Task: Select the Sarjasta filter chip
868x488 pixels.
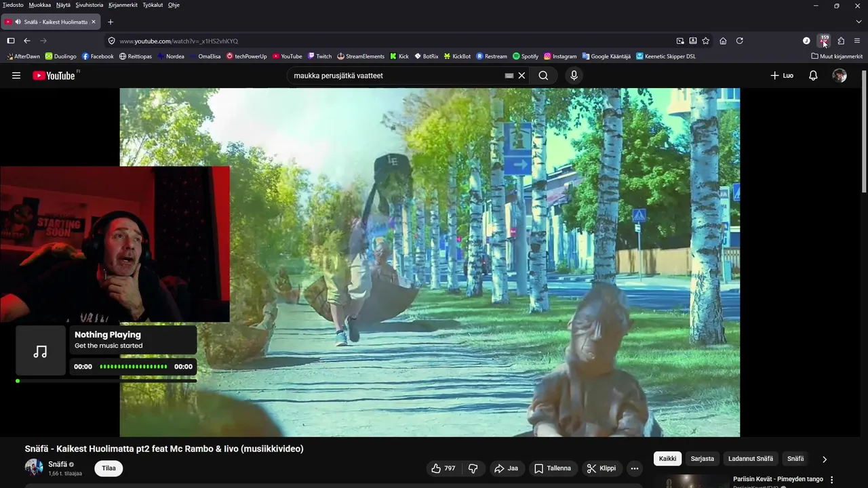Action: [703, 459]
